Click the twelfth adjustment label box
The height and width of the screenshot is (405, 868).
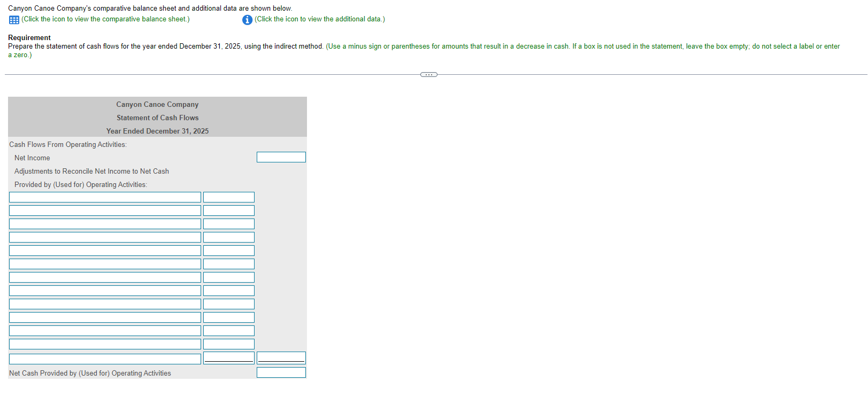pyautogui.click(x=105, y=344)
